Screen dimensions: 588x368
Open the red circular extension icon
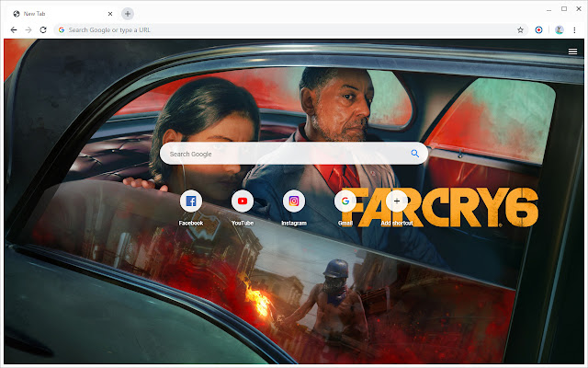click(538, 30)
